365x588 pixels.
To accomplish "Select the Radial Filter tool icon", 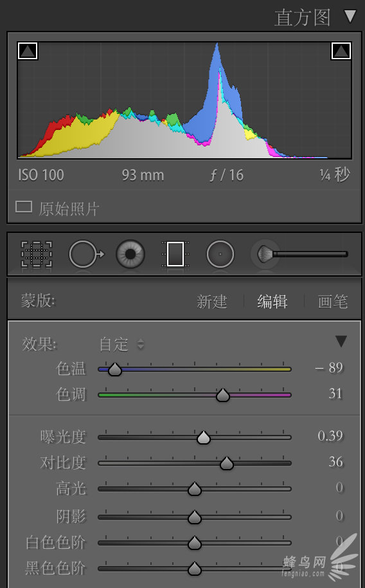I will [220, 254].
